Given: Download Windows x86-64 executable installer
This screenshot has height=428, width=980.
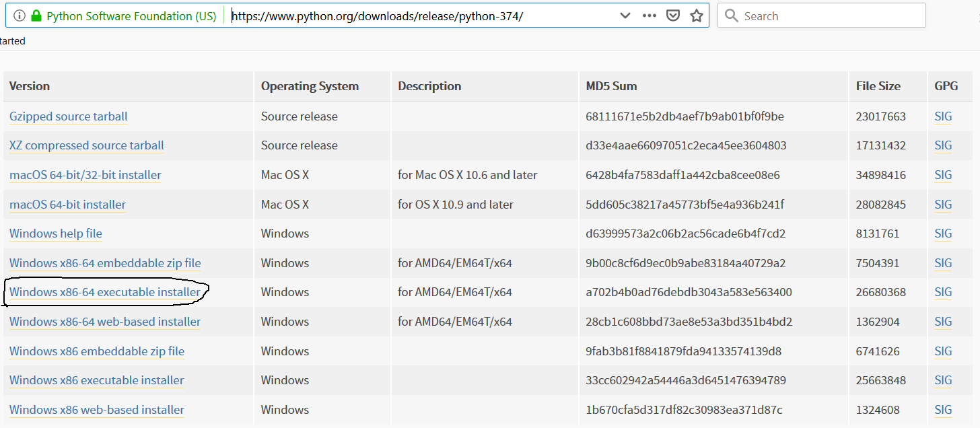Looking at the screenshot, I should 105,292.
